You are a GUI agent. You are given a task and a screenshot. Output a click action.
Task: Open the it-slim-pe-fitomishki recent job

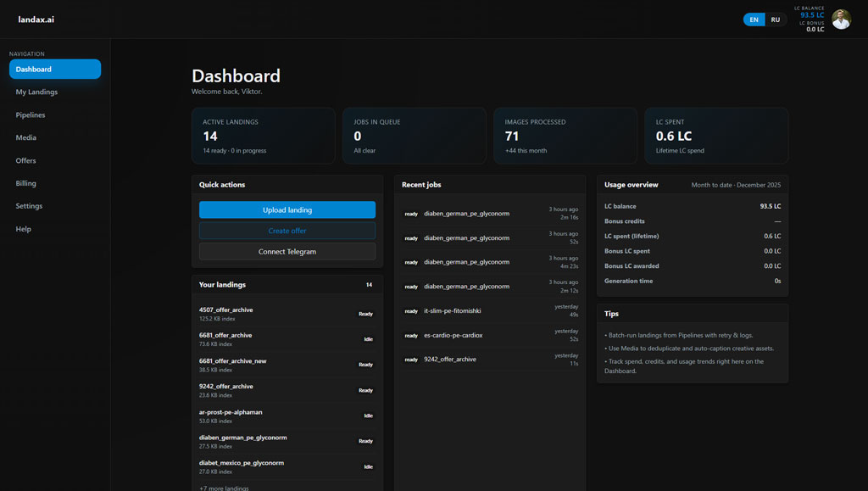coord(453,311)
